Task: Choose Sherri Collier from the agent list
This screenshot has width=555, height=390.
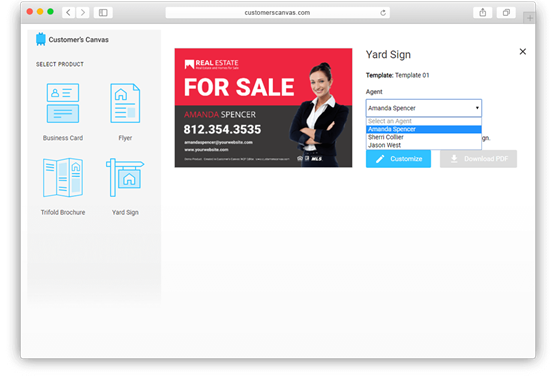Action: tap(424, 137)
